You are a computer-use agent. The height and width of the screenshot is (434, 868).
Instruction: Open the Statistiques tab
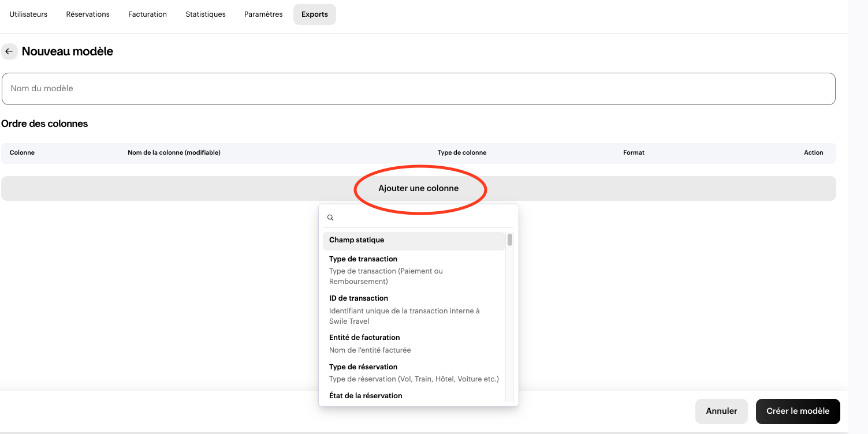click(x=206, y=14)
